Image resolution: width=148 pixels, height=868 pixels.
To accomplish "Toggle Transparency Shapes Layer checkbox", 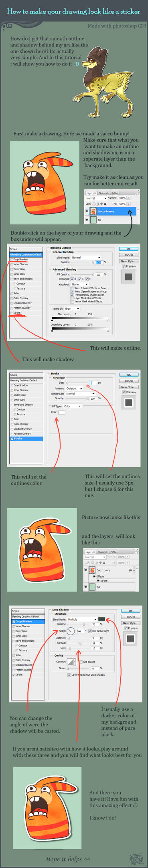I will pos(72,295).
